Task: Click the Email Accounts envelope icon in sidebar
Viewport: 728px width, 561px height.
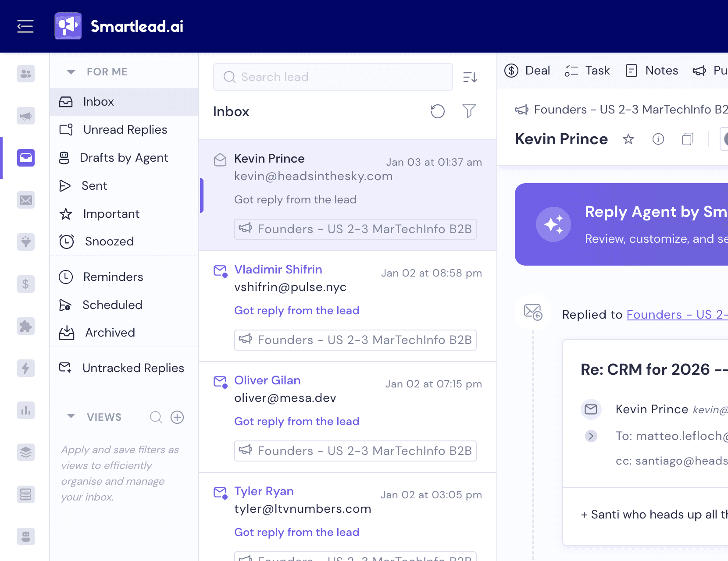Action: pos(25,200)
